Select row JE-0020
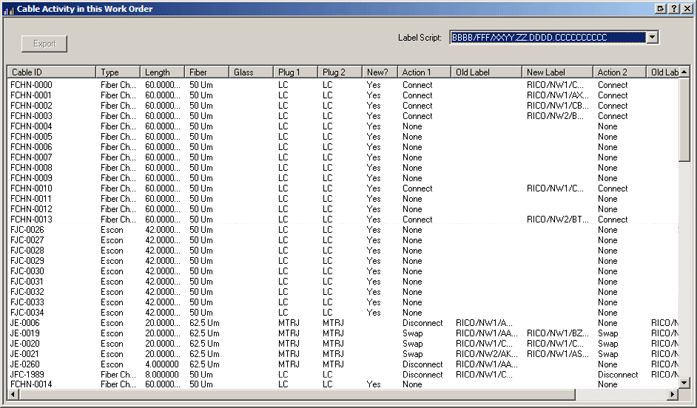Viewport: 697px width, 408px height. (343, 344)
